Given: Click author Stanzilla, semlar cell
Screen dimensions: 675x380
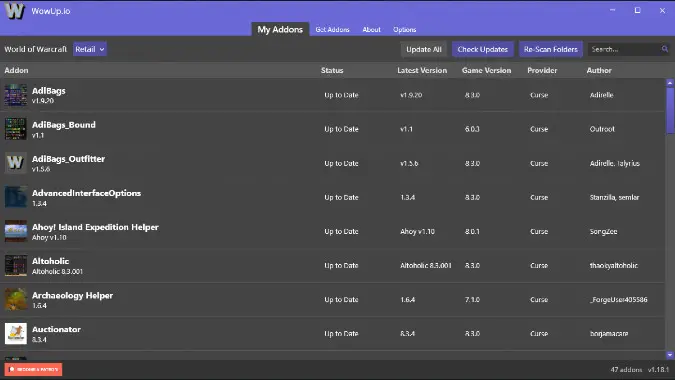Looking at the screenshot, I should (614, 198).
